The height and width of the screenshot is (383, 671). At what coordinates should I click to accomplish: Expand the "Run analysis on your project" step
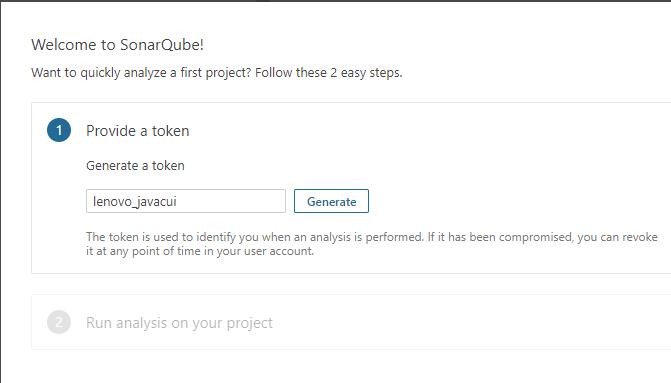[x=179, y=323]
